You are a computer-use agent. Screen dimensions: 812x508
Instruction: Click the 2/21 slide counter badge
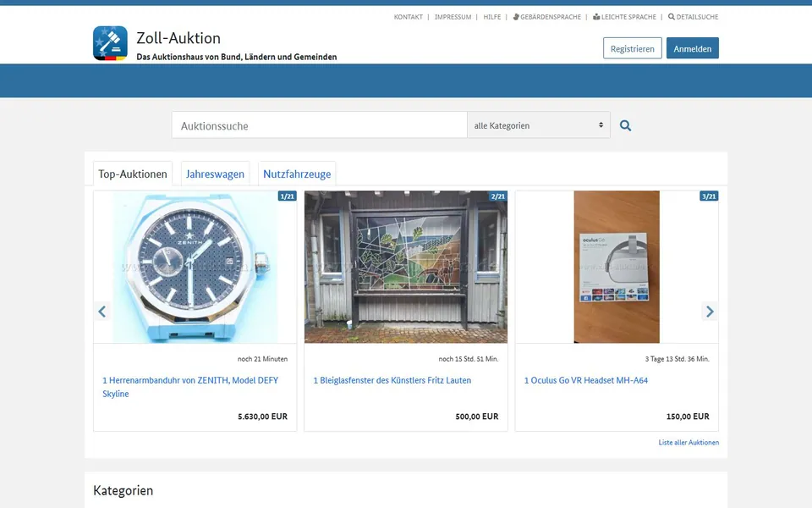pyautogui.click(x=497, y=196)
